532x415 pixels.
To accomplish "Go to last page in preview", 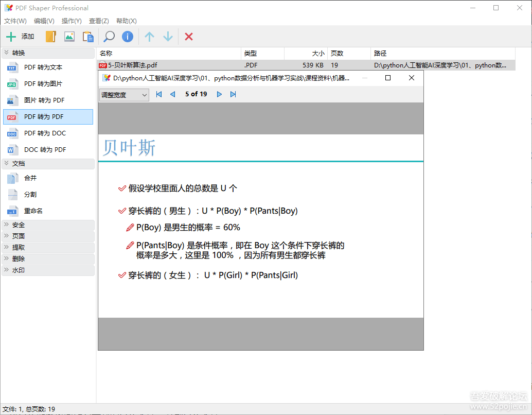I will click(233, 94).
